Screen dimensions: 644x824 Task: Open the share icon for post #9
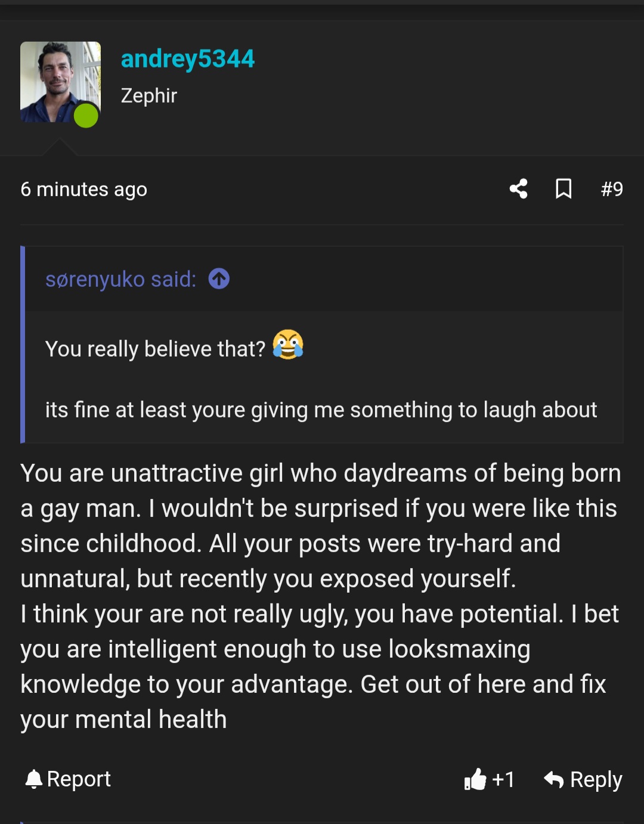click(x=518, y=189)
